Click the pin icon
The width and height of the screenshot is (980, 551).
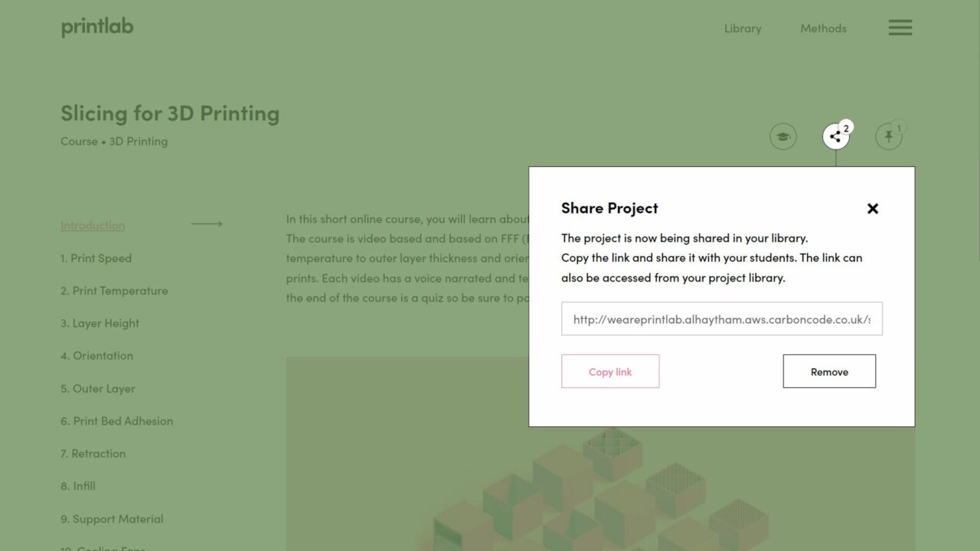[x=888, y=137]
